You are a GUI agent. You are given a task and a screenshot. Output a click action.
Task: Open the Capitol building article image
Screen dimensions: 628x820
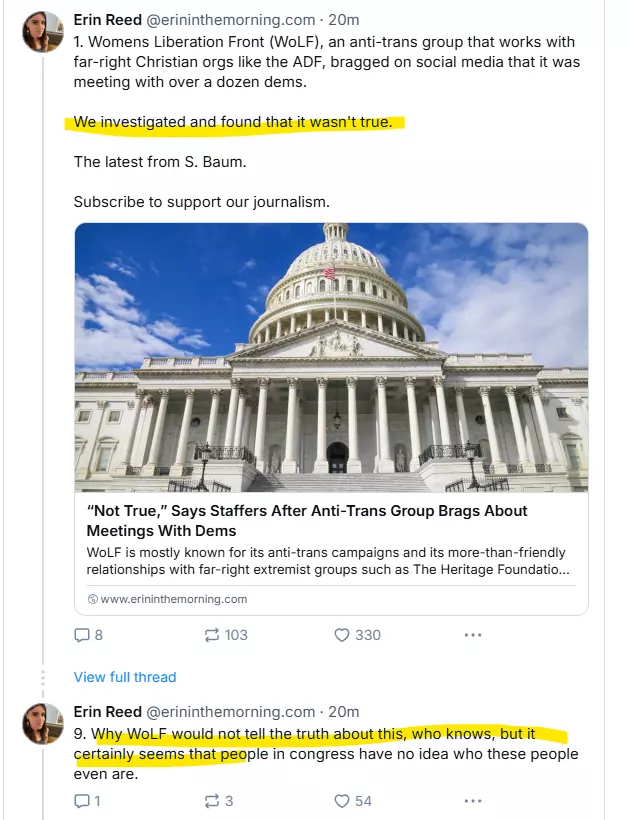tap(331, 357)
